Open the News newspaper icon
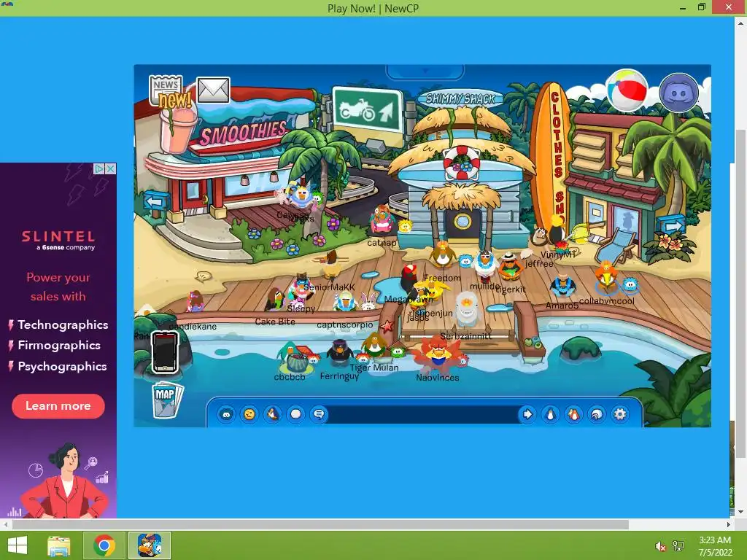Viewport: 747px width, 560px height. pos(166,90)
